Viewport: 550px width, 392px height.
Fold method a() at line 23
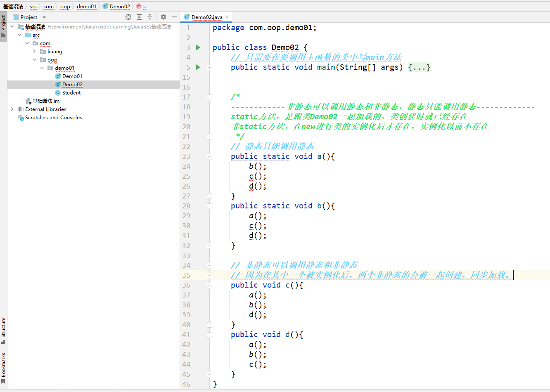tap(210, 156)
